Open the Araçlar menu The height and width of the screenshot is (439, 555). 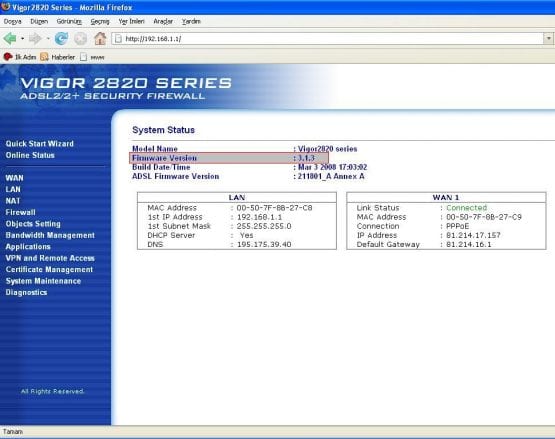(163, 22)
